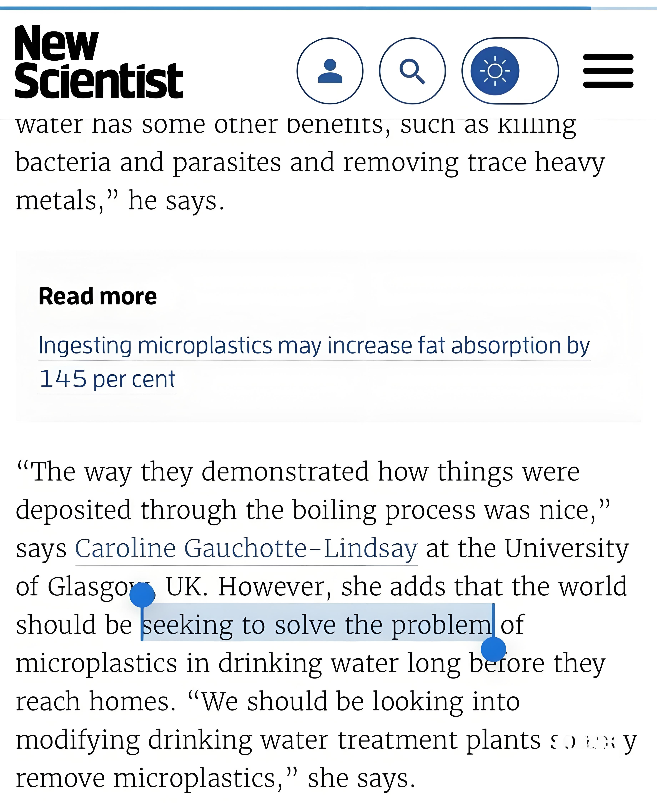Tap the word 'University' in the article
The width and height of the screenshot is (657, 812).
[x=566, y=548]
